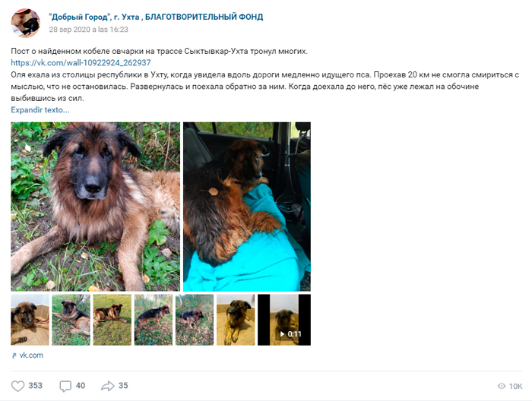Open sixth small thumbnail of dog on beige carpet
This screenshot has height=401, width=532.
click(x=236, y=320)
